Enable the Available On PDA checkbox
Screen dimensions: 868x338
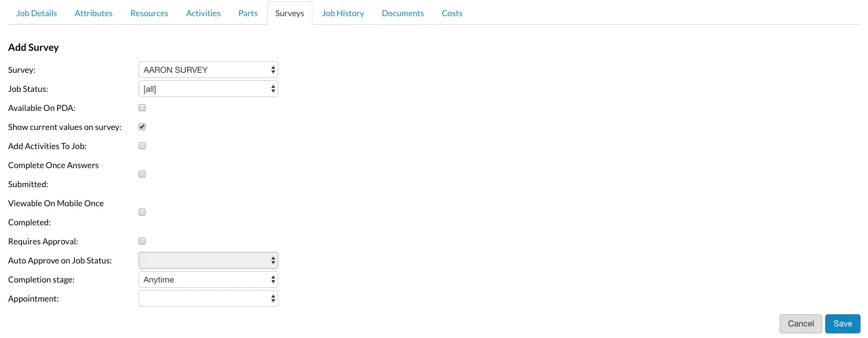tap(142, 107)
